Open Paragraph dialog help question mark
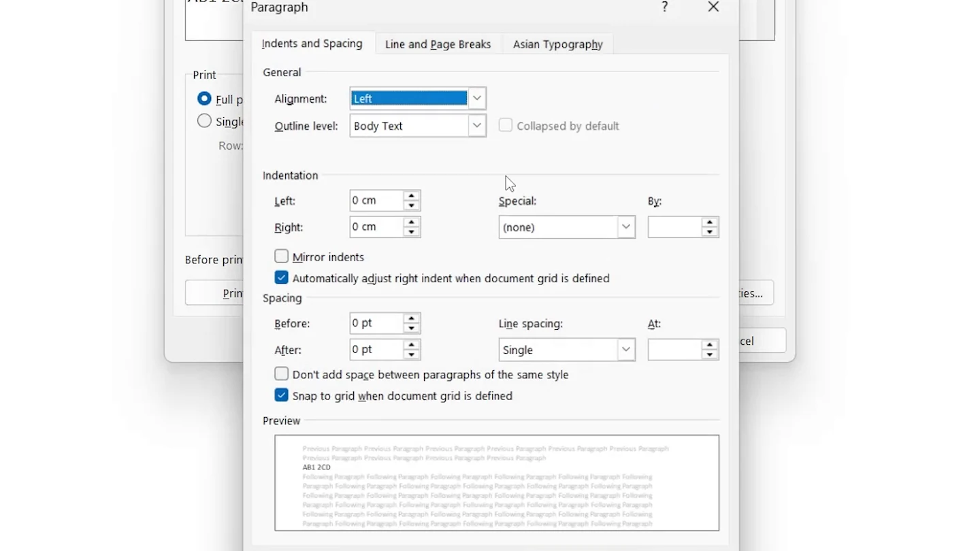 pos(664,7)
